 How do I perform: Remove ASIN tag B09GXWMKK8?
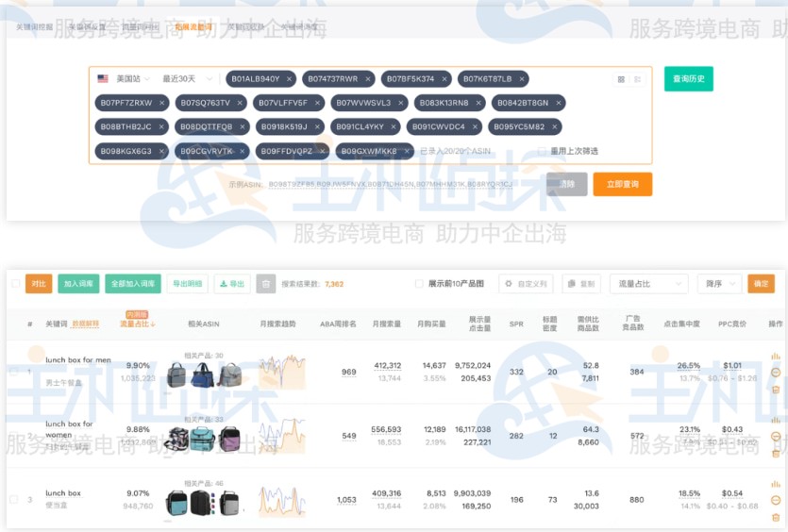pos(407,151)
